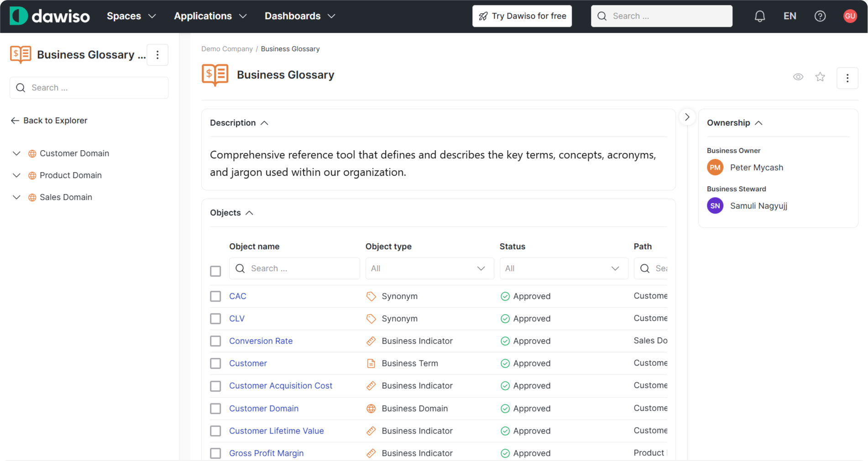The height and width of the screenshot is (461, 868).
Task: Toggle the favorite star for Business Glossary
Action: (820, 77)
